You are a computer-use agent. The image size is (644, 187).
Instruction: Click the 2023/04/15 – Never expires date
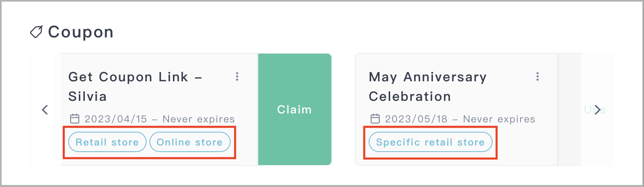click(160, 119)
